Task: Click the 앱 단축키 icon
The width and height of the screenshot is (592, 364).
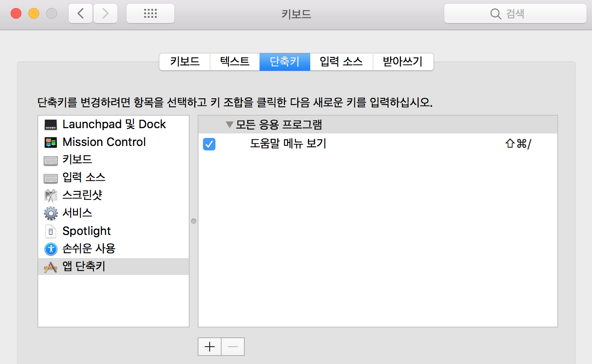Action: pos(51,267)
